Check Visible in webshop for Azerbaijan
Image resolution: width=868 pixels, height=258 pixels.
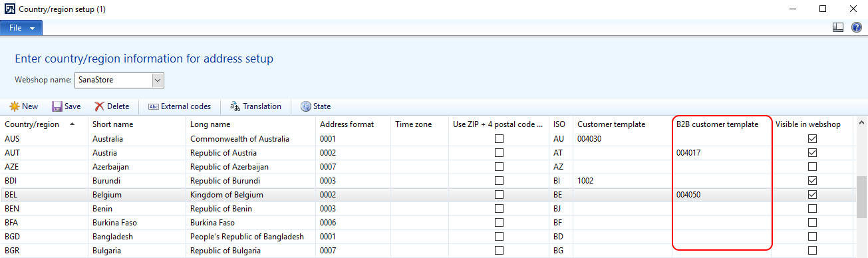click(x=812, y=167)
